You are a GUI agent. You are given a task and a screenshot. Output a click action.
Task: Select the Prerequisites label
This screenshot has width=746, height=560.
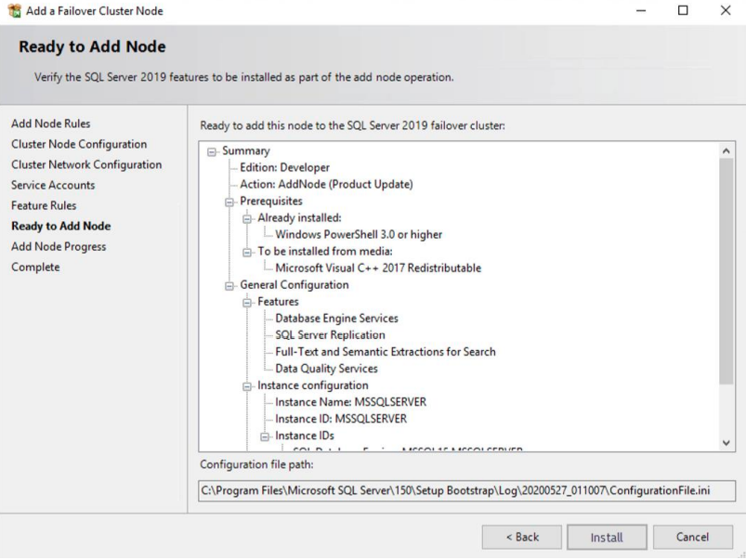(271, 201)
